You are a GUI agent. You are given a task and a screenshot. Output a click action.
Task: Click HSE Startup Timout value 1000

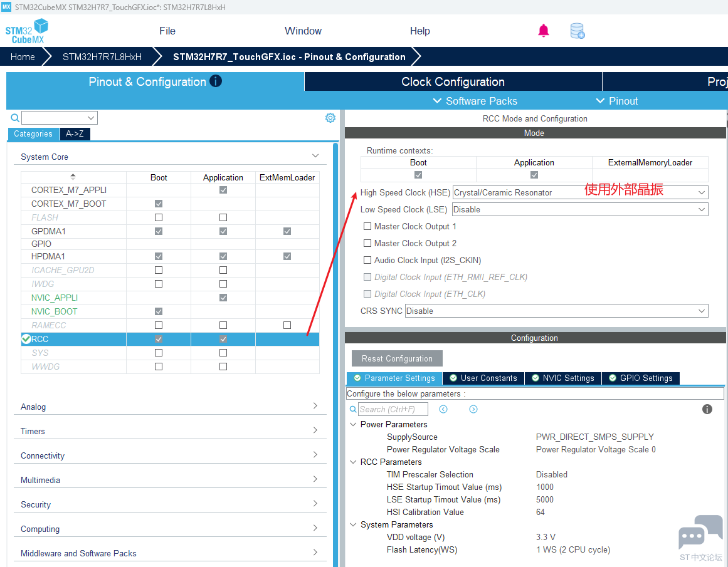(x=545, y=487)
